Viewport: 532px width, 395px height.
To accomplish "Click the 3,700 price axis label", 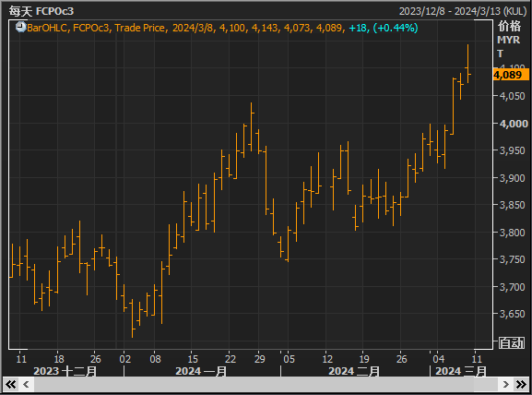I will 513,287.
